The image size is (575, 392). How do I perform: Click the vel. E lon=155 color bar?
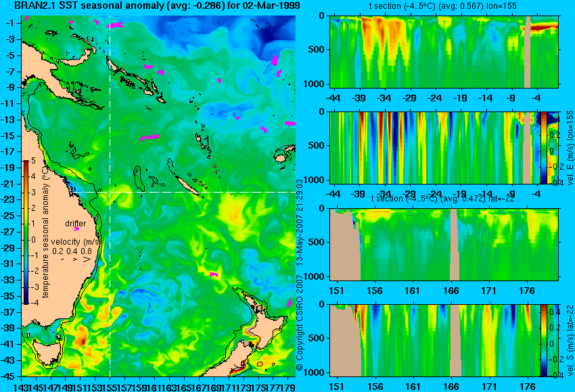point(543,147)
